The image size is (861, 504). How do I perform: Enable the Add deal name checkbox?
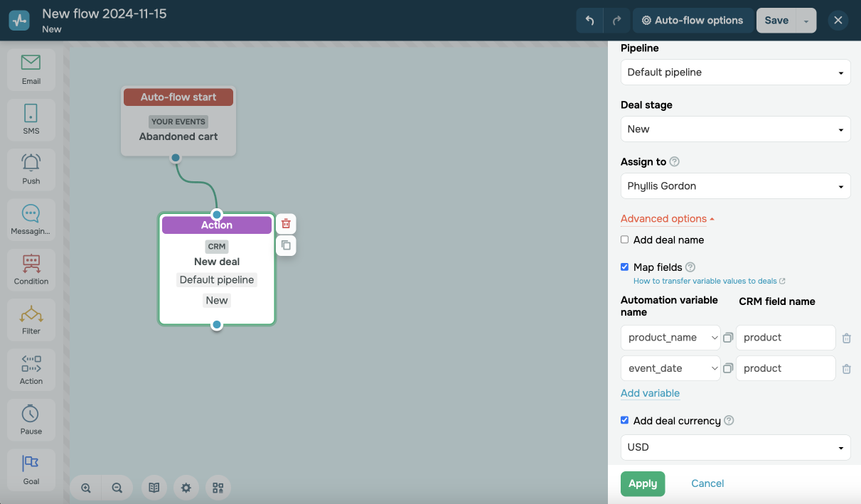click(624, 240)
